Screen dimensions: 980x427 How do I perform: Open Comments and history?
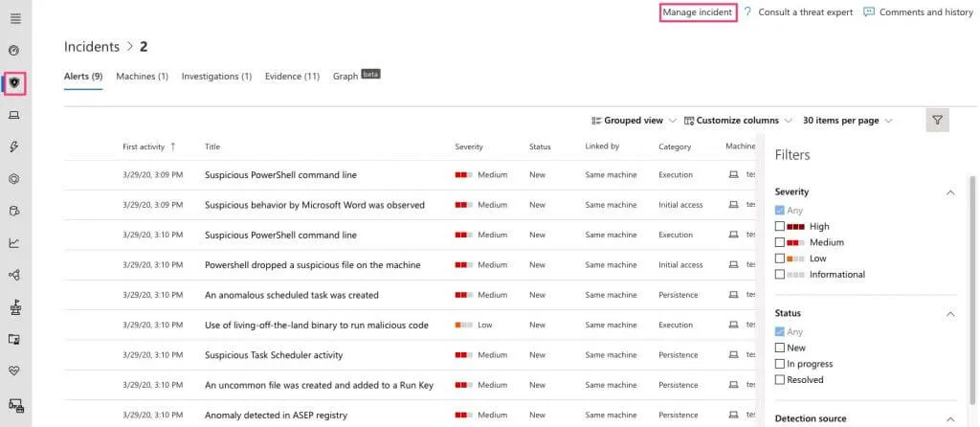pos(918,12)
